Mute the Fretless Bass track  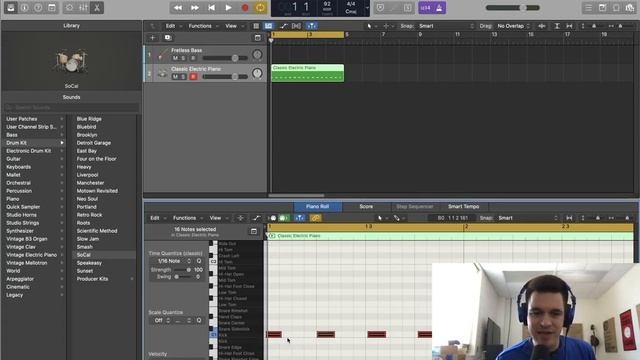175,58
